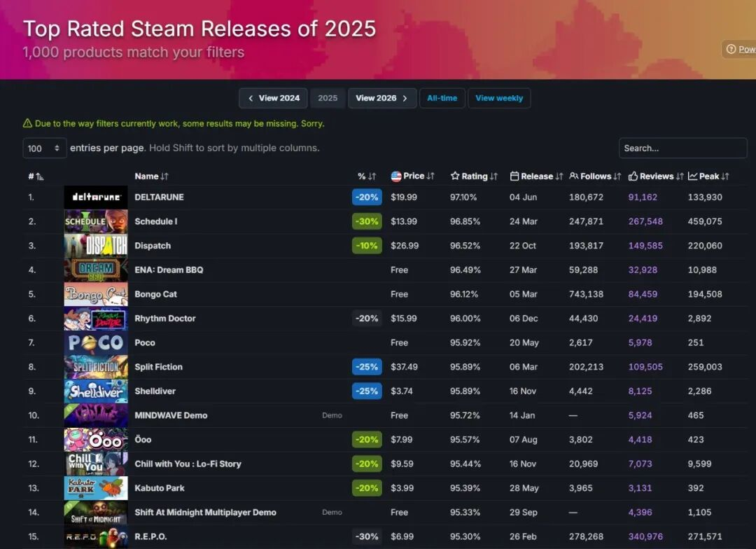This screenshot has width=756, height=549.
Task: Sort table by Rating column header
Action: click(474, 176)
